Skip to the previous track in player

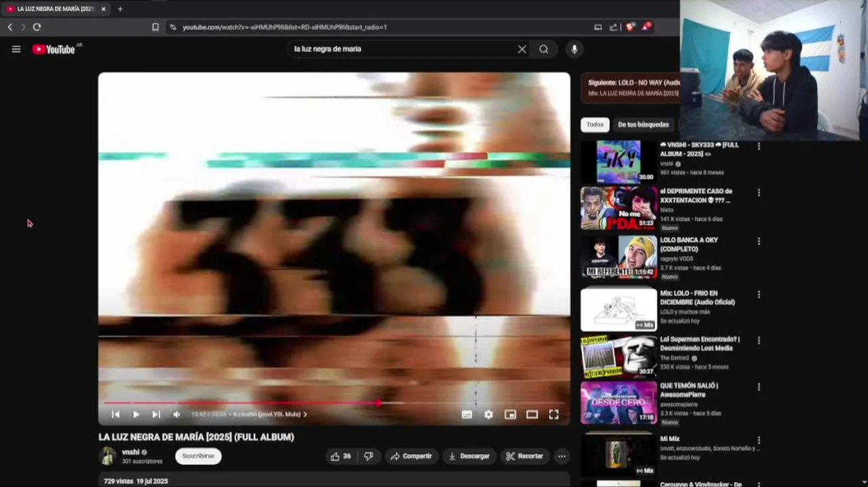coord(116,415)
